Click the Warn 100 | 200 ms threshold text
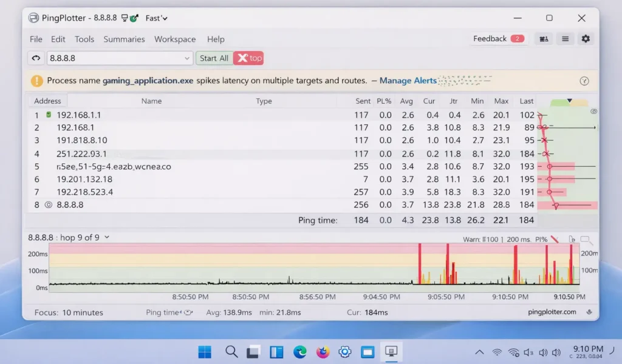 click(x=497, y=239)
